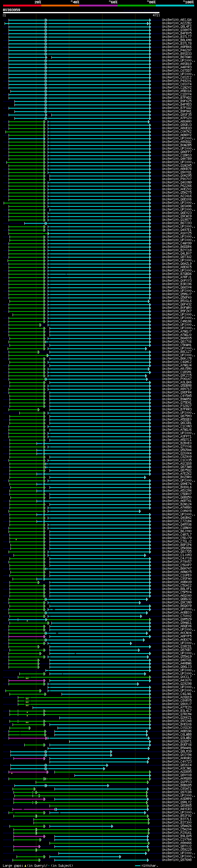Click the cyan ~100% identity legend segment
Screen dimensions: 197x868
coord(175,6)
